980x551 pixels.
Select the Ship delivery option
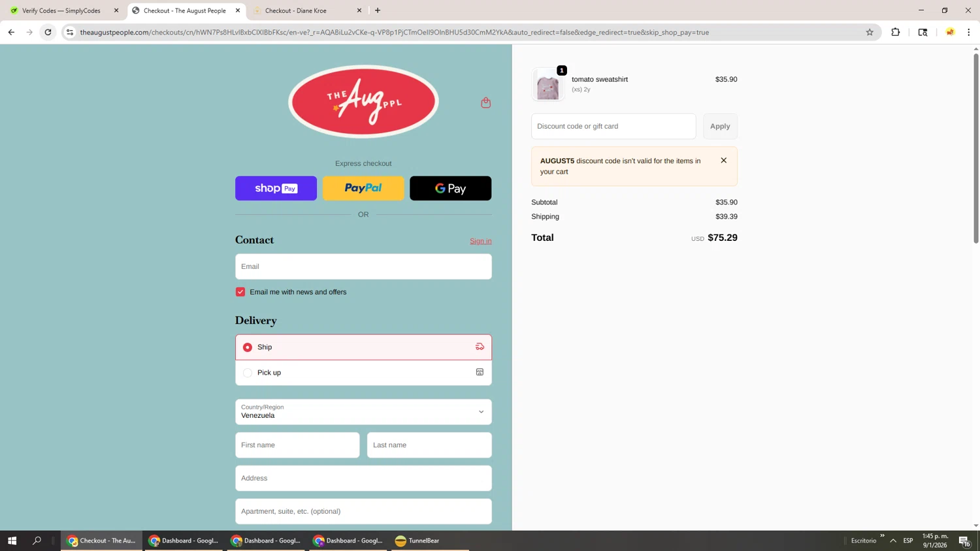click(x=363, y=347)
